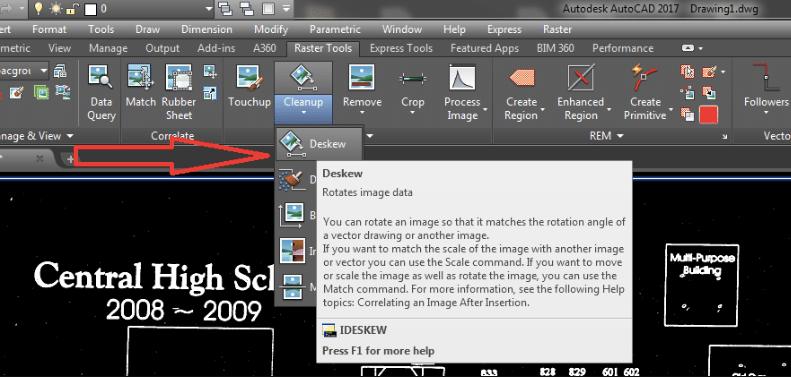
Task: Click the Process Image histogram icon
Action: click(x=462, y=77)
